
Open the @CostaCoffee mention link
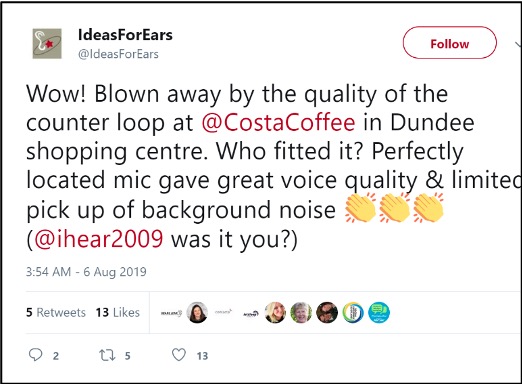click(x=279, y=123)
